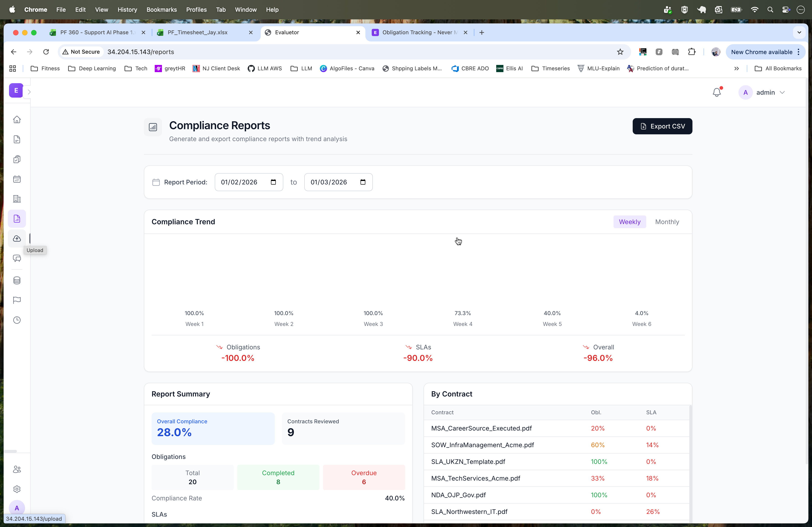Screen dimensions: 812x527
Task: Select the Upload cloud icon
Action: click(x=17, y=239)
